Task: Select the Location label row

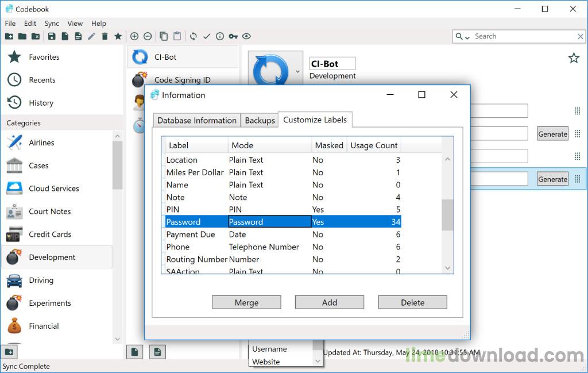Action: (x=283, y=160)
